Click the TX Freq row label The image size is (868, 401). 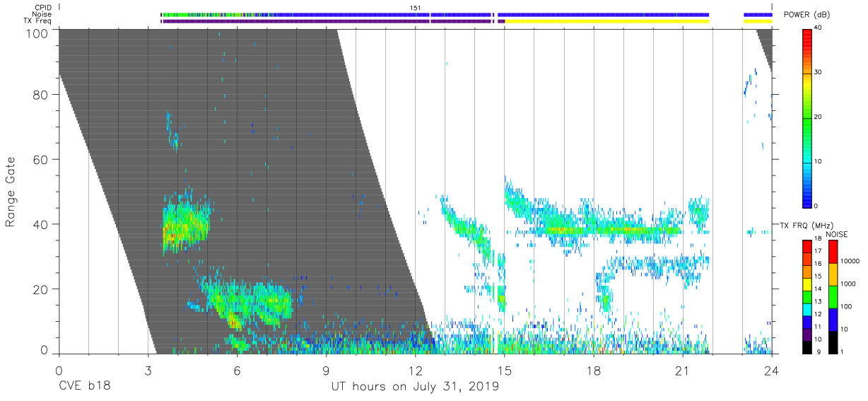pyautogui.click(x=37, y=21)
